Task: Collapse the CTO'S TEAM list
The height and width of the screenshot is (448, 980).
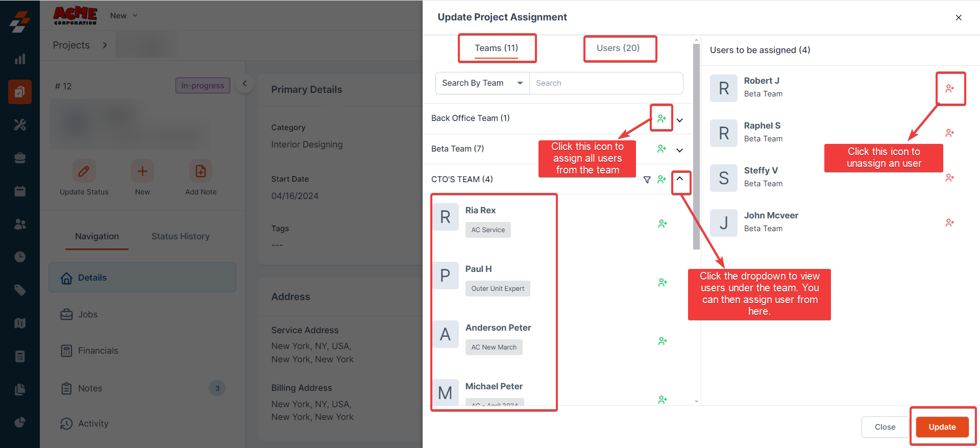Action: pos(680,179)
